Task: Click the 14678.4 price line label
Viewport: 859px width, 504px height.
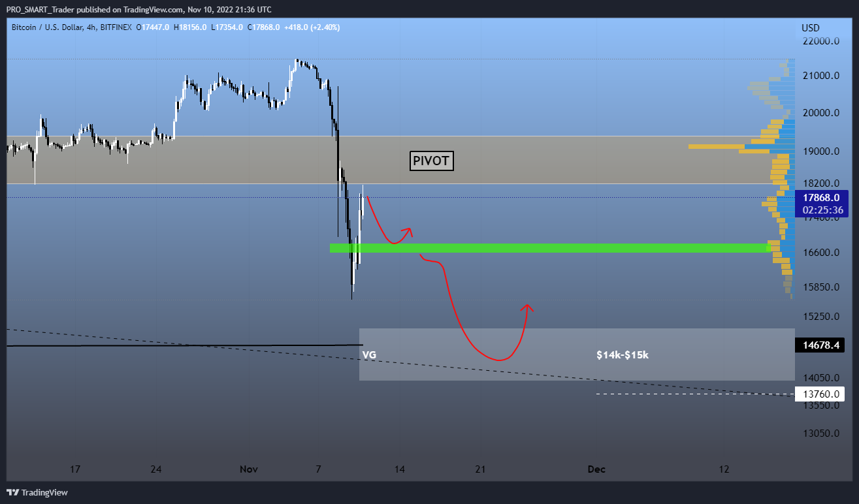Action: pos(821,345)
